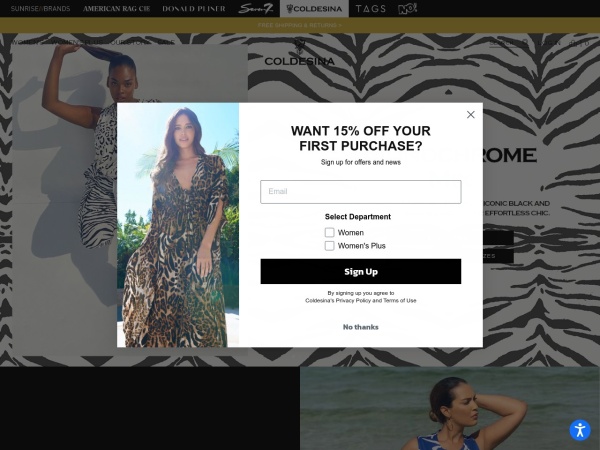This screenshot has width=600, height=450.
Task: Click the Email input field
Action: (360, 192)
